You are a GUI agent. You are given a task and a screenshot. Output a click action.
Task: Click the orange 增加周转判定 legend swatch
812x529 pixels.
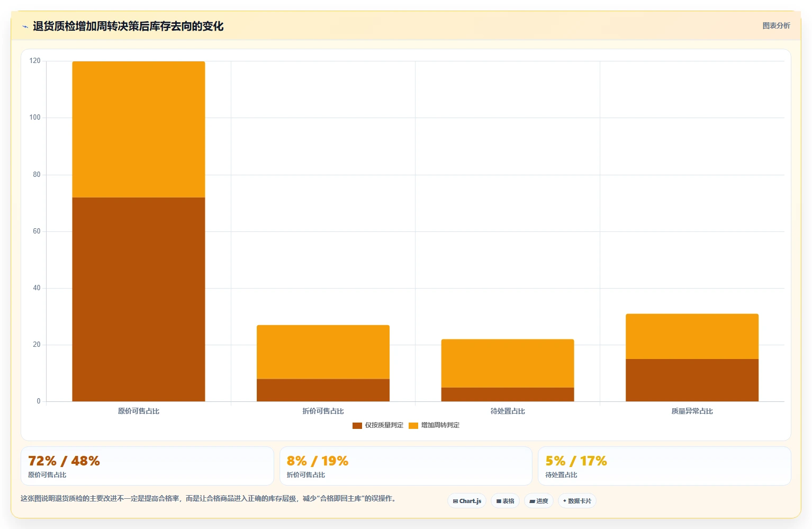pyautogui.click(x=413, y=426)
